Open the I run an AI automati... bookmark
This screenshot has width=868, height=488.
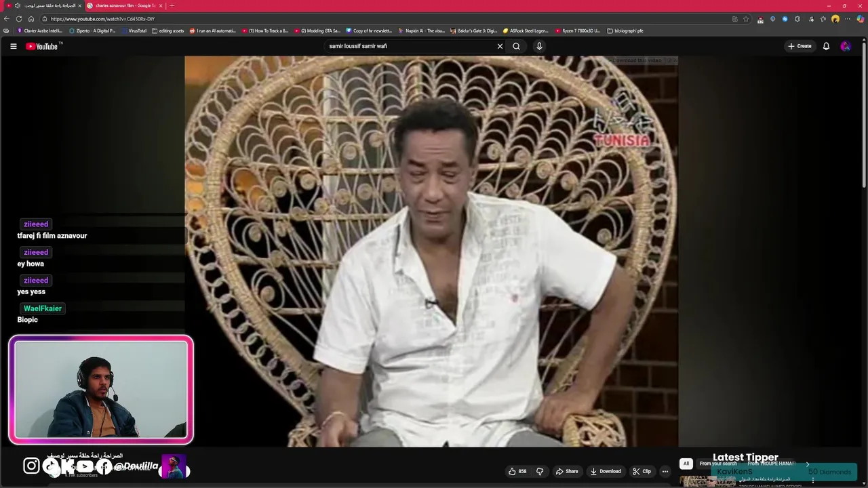coord(213,30)
